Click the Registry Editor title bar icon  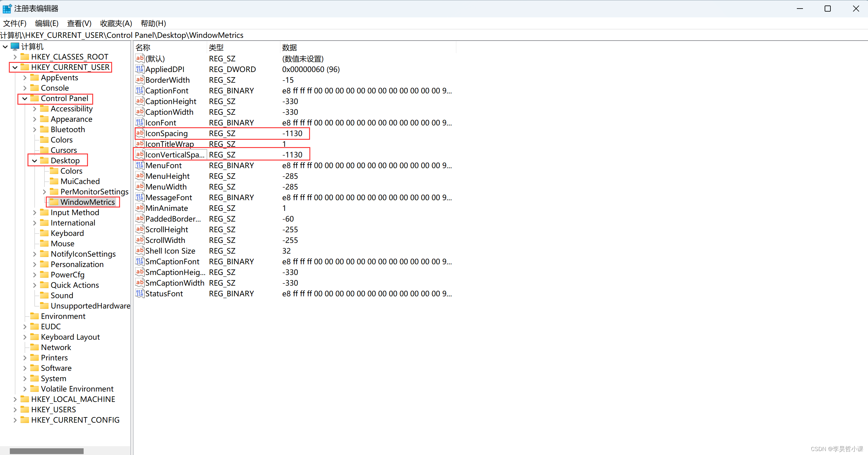point(7,9)
